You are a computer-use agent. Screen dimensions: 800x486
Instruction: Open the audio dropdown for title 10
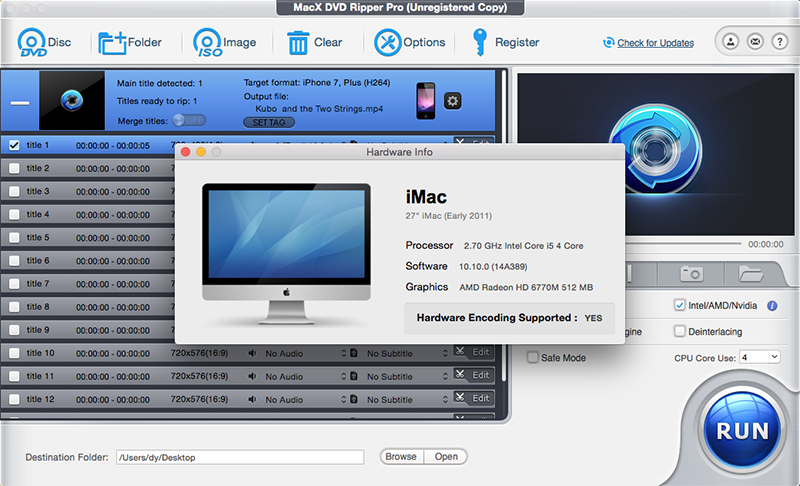click(343, 353)
